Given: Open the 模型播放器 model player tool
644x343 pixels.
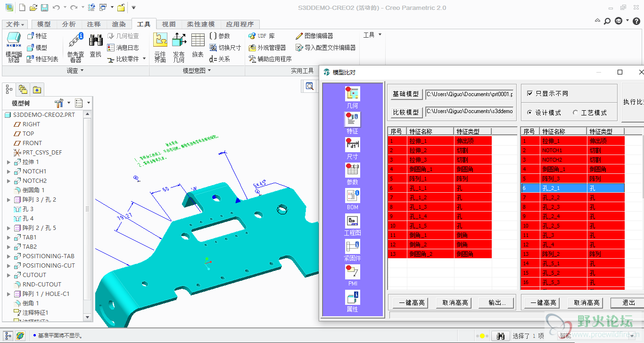Looking at the screenshot, I should (13, 47).
